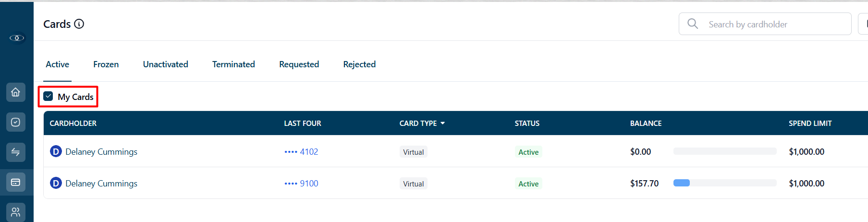Open the people icon in the sidebar

16,212
